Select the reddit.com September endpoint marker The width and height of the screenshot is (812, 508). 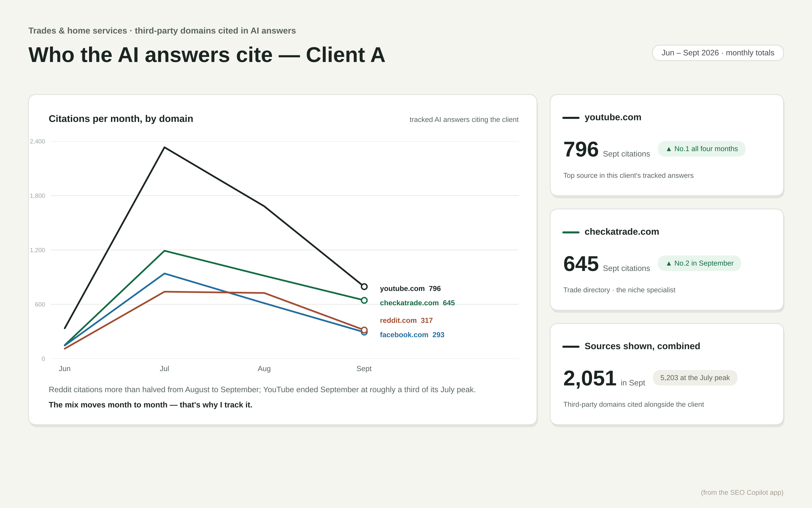click(x=364, y=330)
